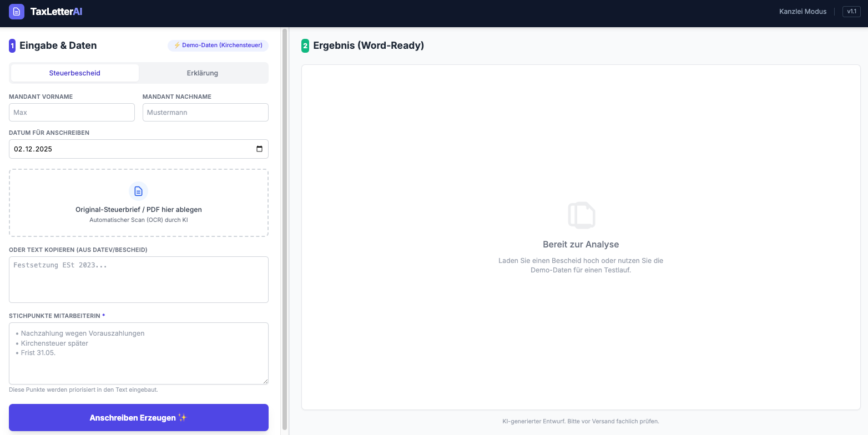Image resolution: width=868 pixels, height=435 pixels.
Task: Load Demo-Daten (Kirchensteuer)
Action: point(218,45)
